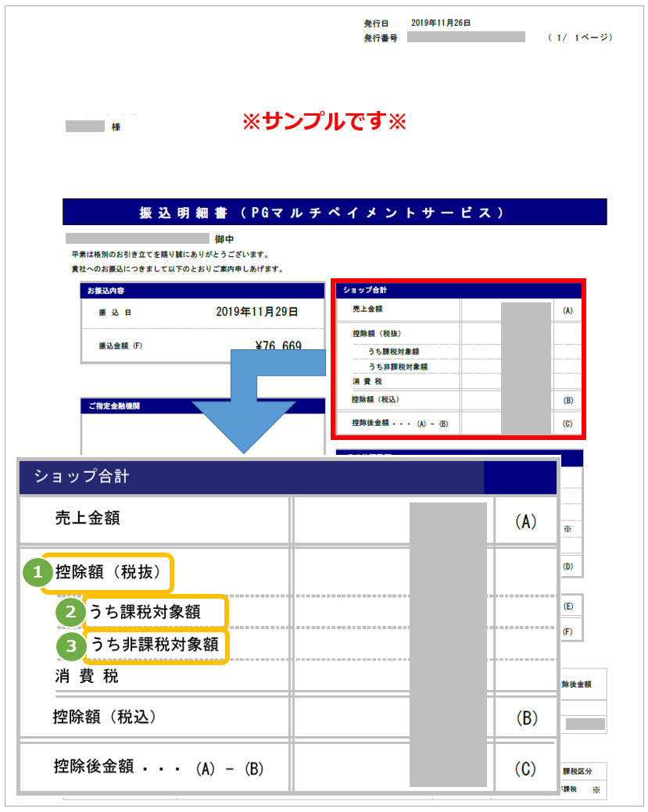Click うち課税対象額 in the enlarged table
The height and width of the screenshot is (812, 648).
[x=145, y=612]
